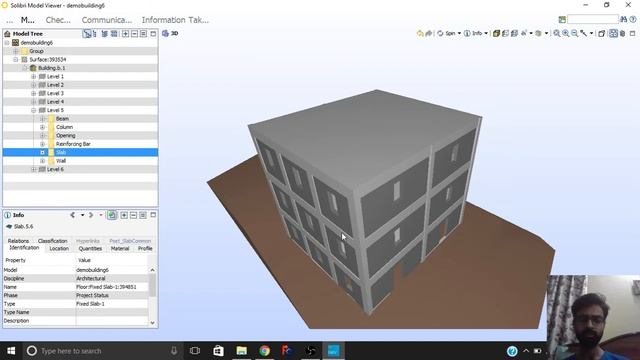Image resolution: width=640 pixels, height=360 pixels.
Task: Click the 'Architectural' Discipline value cell
Action: (112, 278)
